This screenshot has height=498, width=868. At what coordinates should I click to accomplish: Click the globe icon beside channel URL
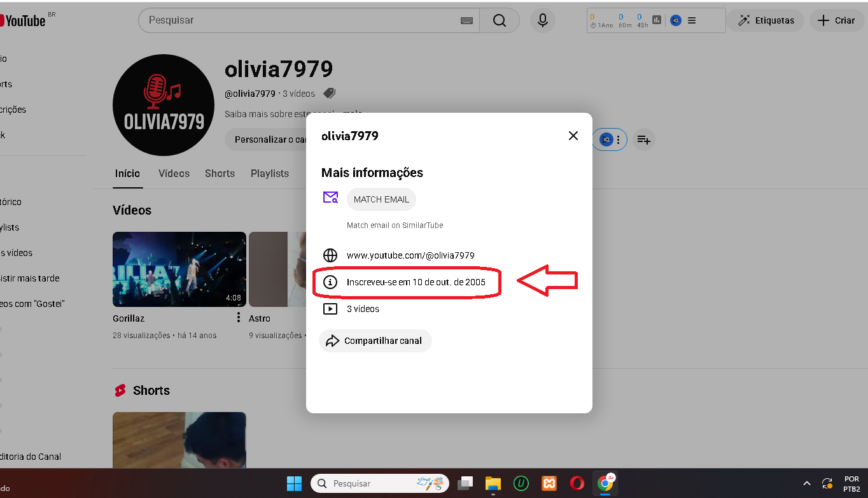(330, 255)
